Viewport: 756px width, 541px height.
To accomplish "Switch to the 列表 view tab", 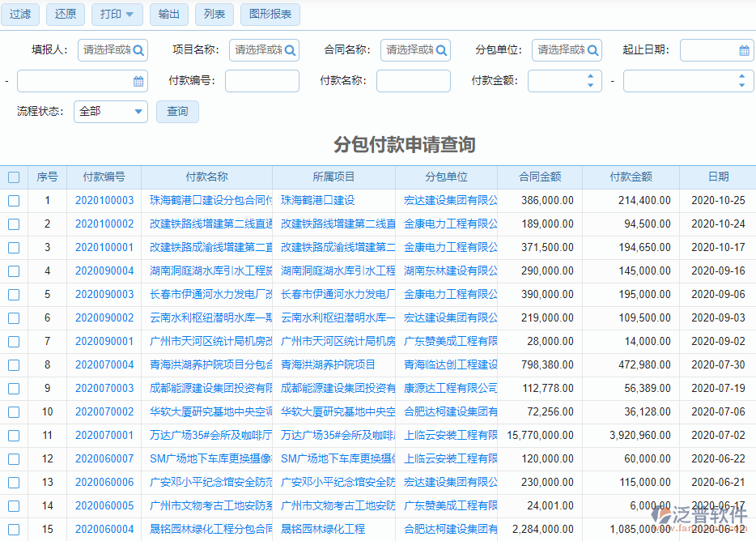I will tap(214, 14).
